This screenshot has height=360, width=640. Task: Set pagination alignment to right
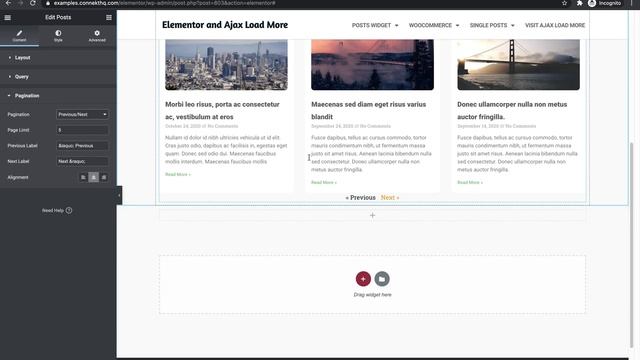[x=104, y=177]
